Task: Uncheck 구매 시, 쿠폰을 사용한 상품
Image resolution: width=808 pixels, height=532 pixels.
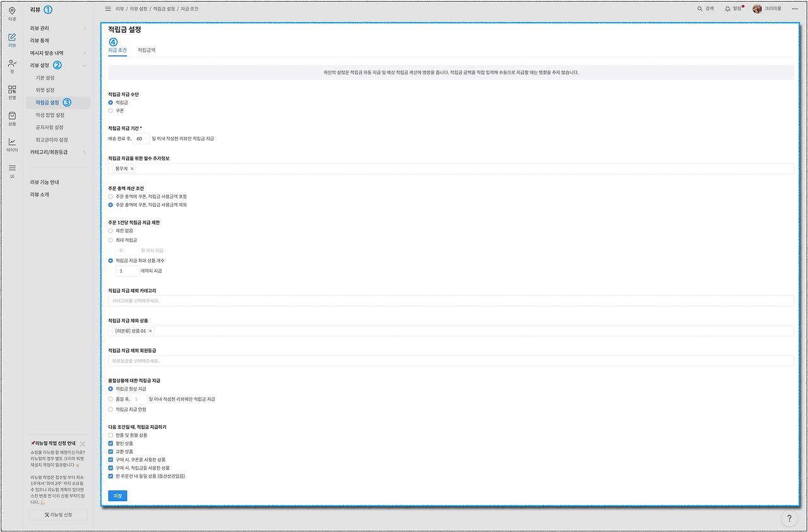Action: pyautogui.click(x=110, y=460)
